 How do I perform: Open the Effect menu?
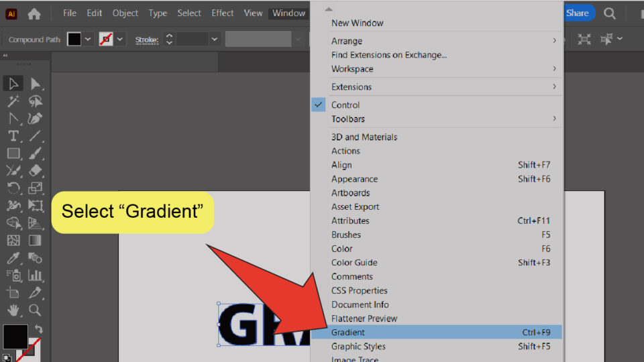point(223,13)
